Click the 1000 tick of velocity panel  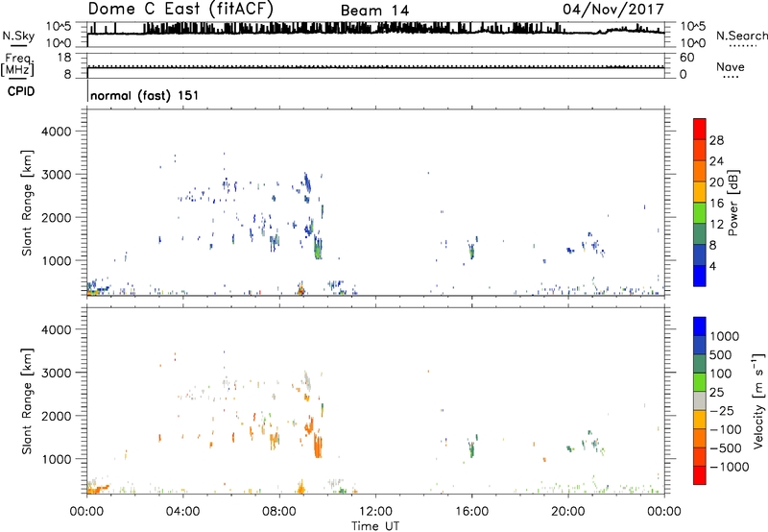click(56, 459)
